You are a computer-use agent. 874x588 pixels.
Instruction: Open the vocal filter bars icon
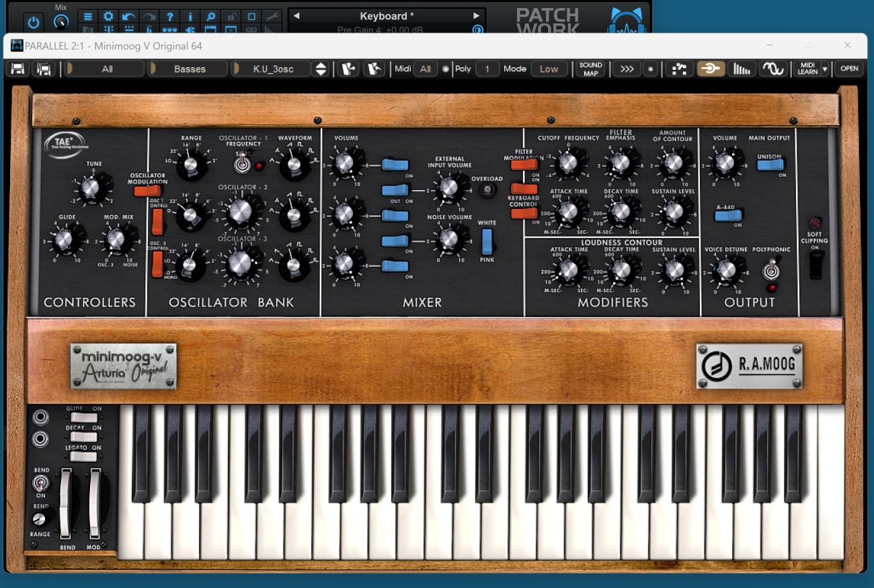click(x=742, y=69)
